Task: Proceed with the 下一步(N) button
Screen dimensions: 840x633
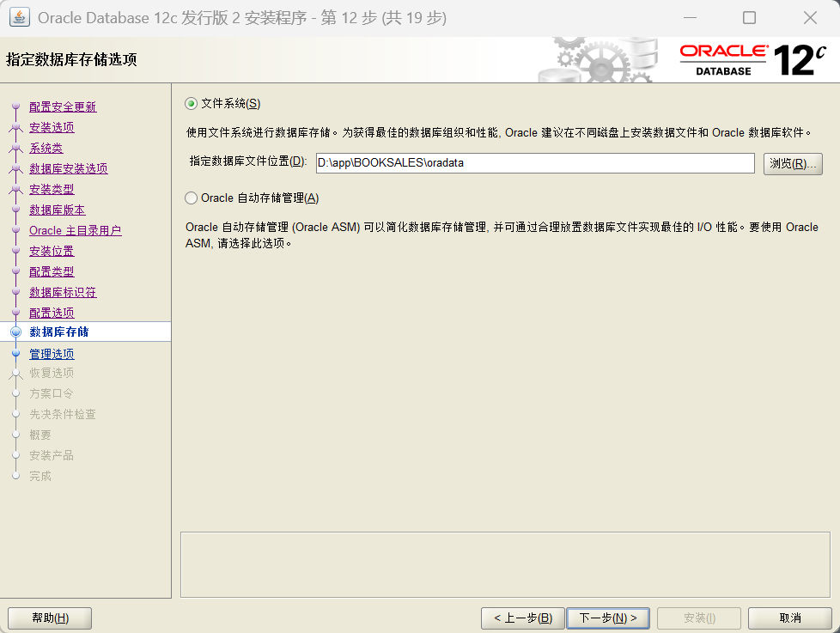Action: [608, 618]
